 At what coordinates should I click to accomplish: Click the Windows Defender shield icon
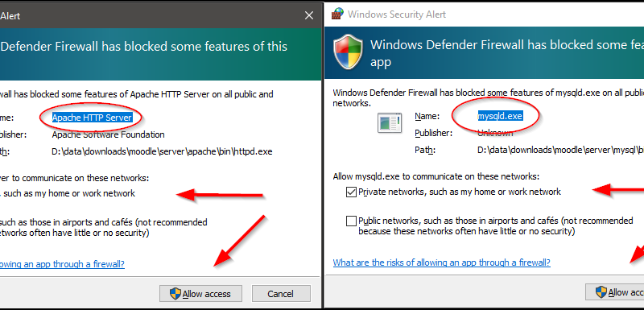[348, 52]
